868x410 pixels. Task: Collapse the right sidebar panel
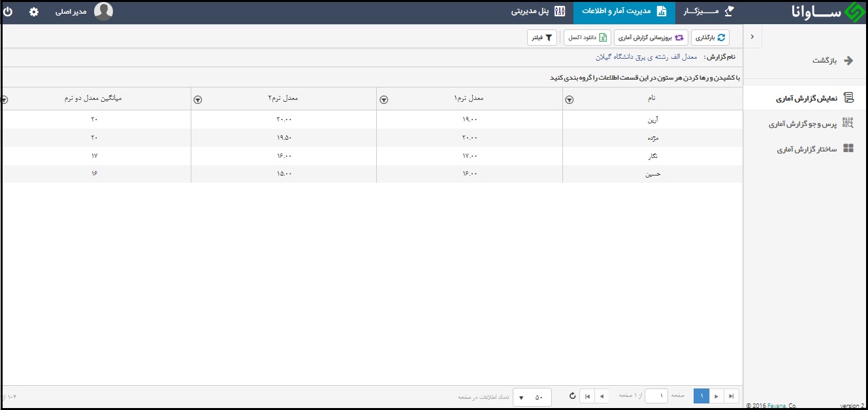coord(752,37)
